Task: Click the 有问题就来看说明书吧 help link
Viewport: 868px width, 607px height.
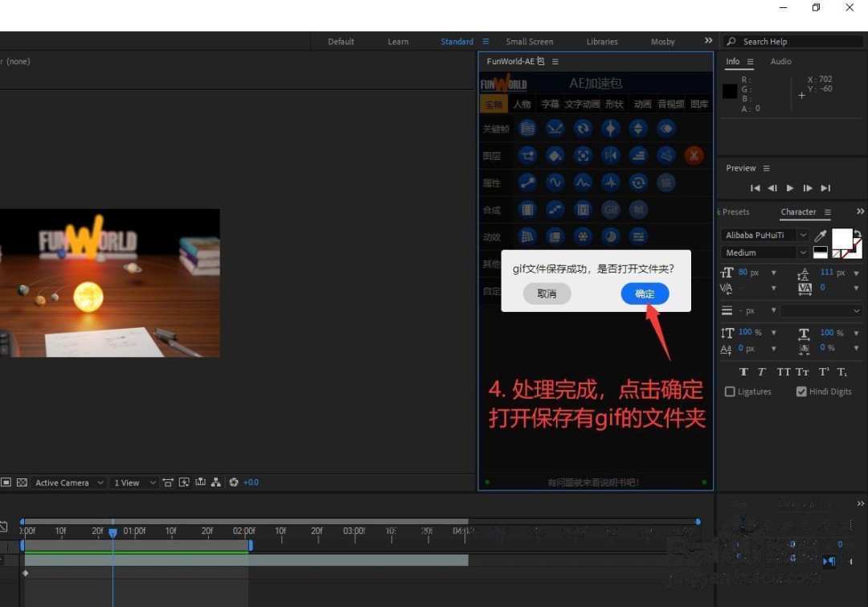Action: tap(593, 482)
